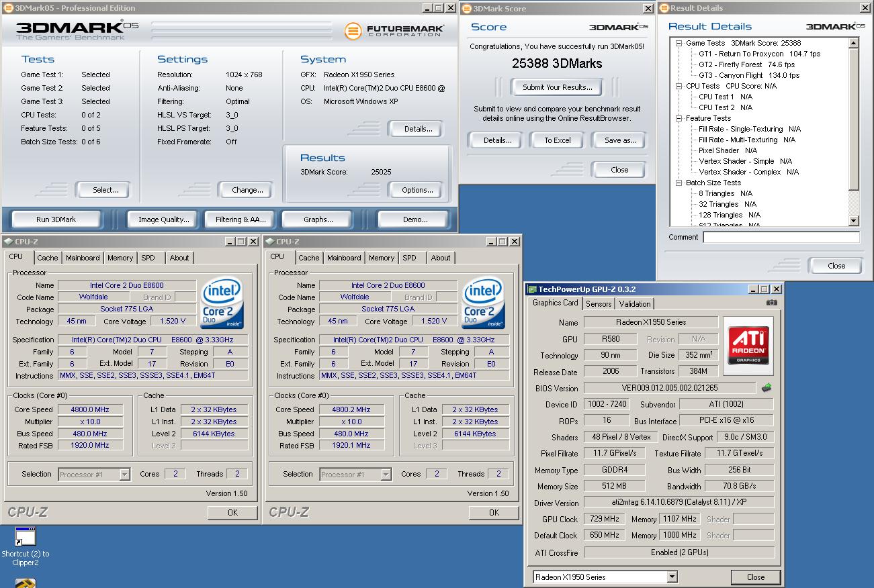This screenshot has width=874, height=588.
Task: Click OK in the left CPU-Z window
Action: click(232, 512)
